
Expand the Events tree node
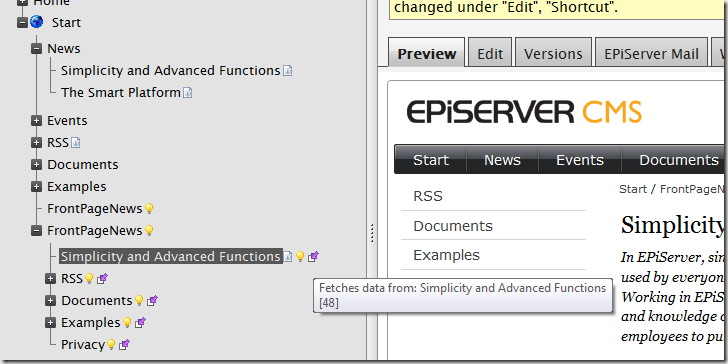click(37, 121)
